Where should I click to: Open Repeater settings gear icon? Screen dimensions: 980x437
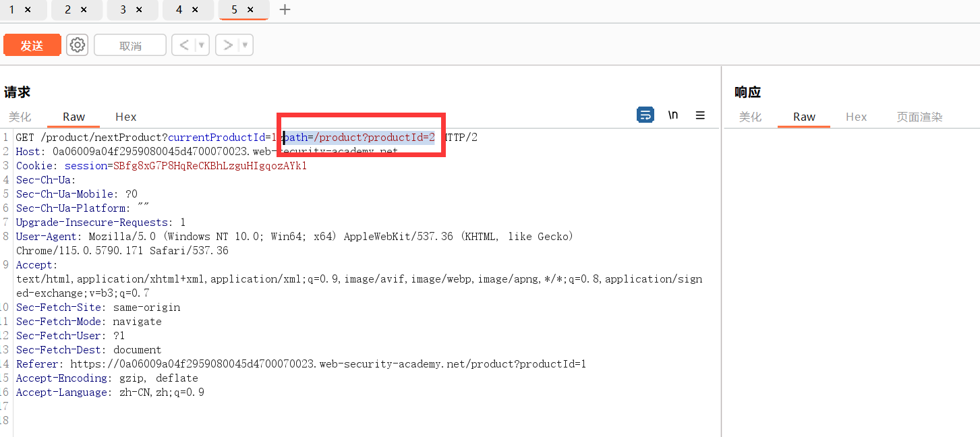click(x=78, y=45)
